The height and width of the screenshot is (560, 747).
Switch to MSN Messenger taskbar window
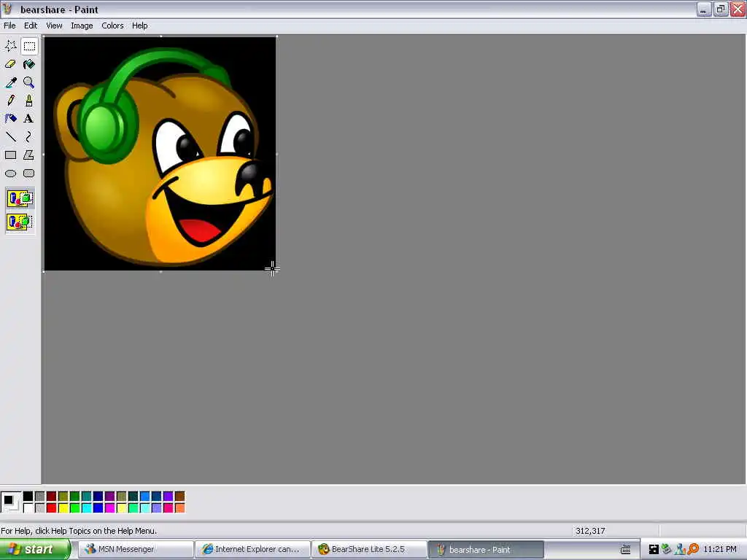point(135,550)
